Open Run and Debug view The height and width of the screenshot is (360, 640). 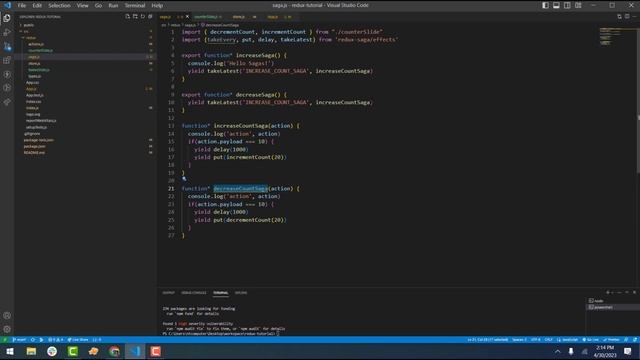coord(7,32)
